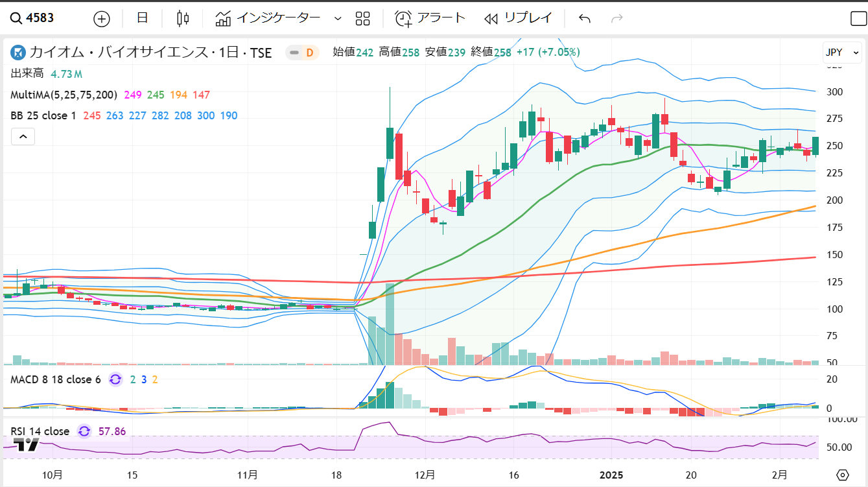Click the +17 (+7.05%) change value

click(548, 52)
